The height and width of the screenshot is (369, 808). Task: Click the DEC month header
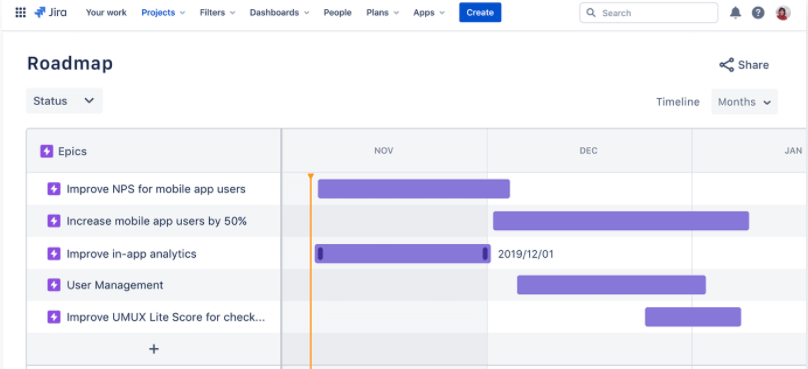[588, 151]
